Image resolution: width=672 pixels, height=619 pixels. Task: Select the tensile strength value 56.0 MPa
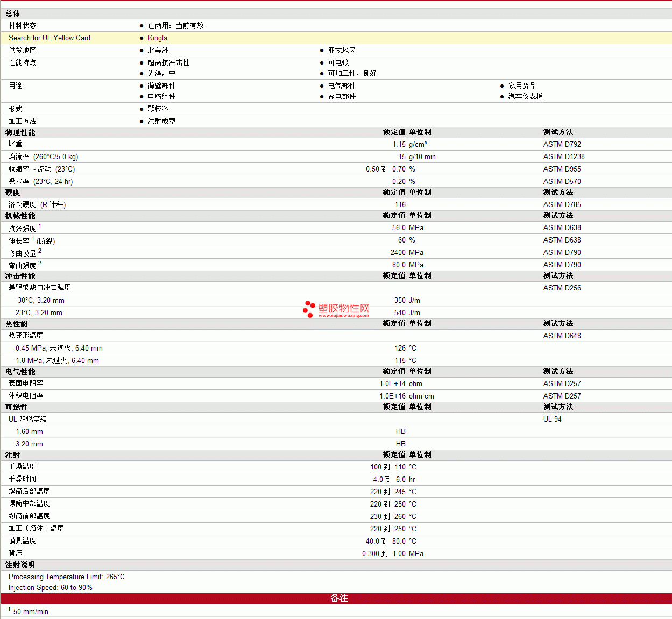408,227
